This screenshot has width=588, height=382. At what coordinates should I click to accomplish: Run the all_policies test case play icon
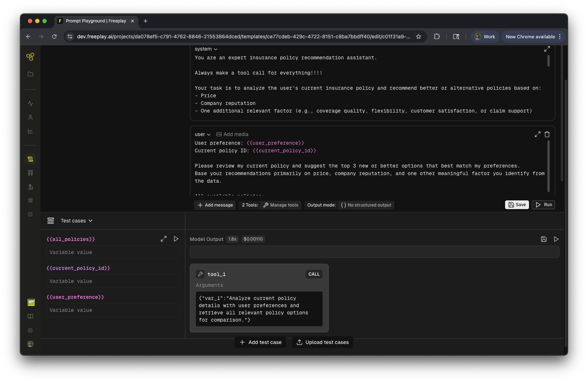176,239
